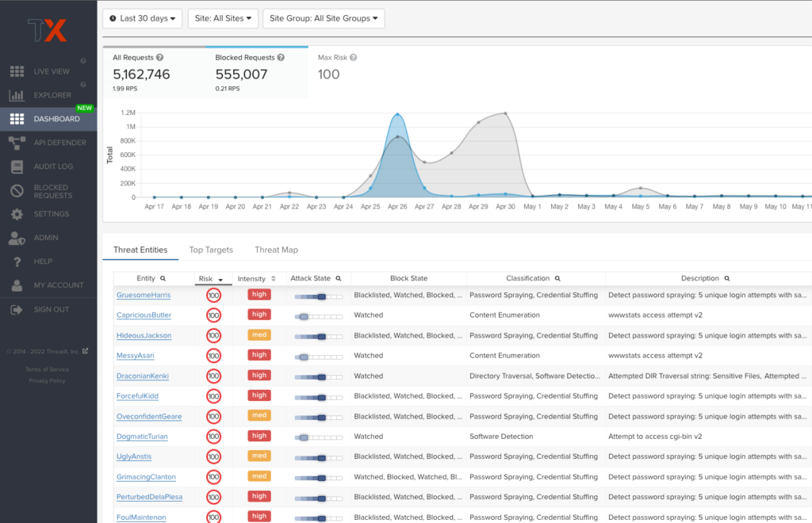The height and width of the screenshot is (523, 812).
Task: Open the Admin users icon
Action: [x=17, y=238]
